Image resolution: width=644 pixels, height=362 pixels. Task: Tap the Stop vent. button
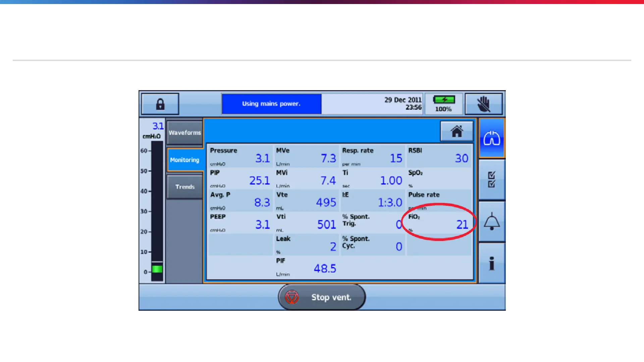(322, 297)
